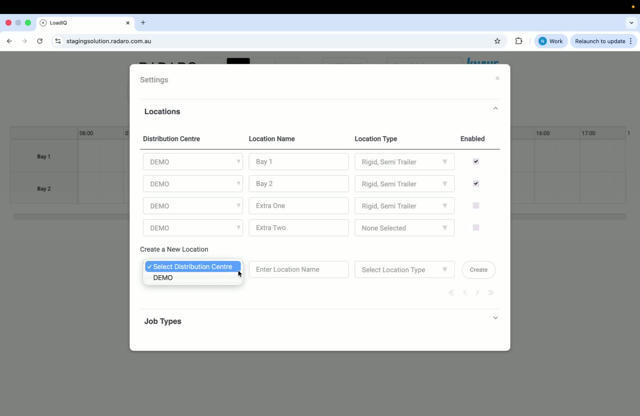Click the Create button

tap(478, 270)
